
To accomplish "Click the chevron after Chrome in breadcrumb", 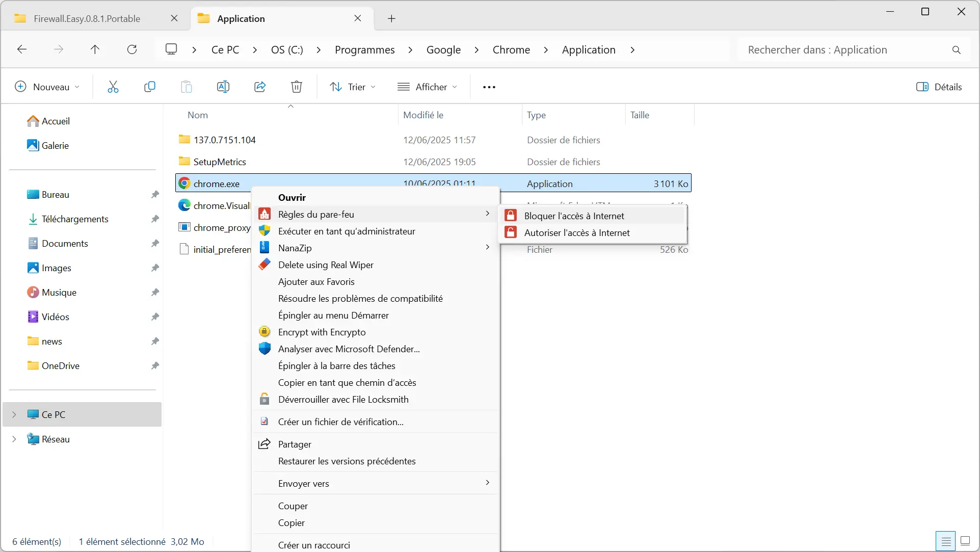I will point(546,50).
